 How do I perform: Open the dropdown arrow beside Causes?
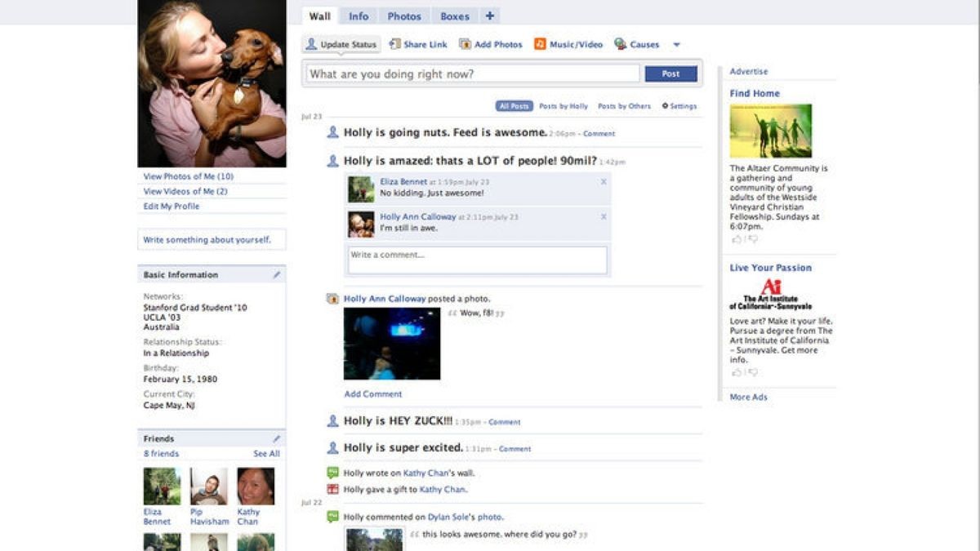point(676,45)
